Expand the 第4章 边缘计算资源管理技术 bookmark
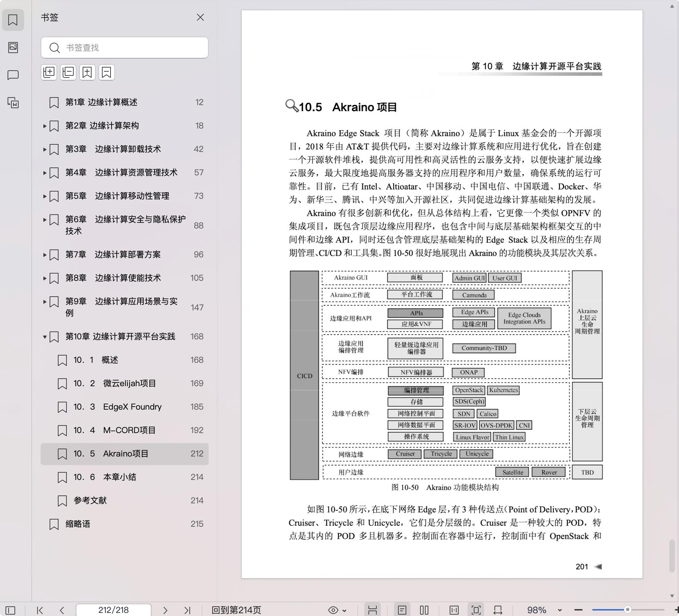 (45, 173)
